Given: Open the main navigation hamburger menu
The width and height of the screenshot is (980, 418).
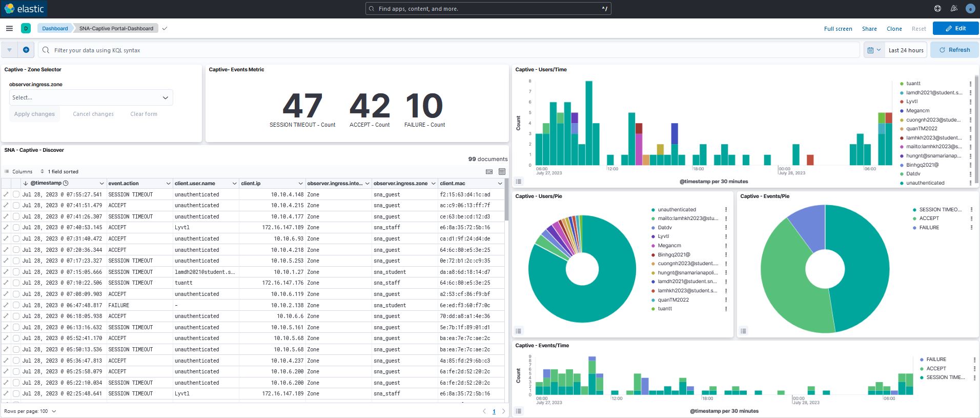Looking at the screenshot, I should [x=9, y=28].
